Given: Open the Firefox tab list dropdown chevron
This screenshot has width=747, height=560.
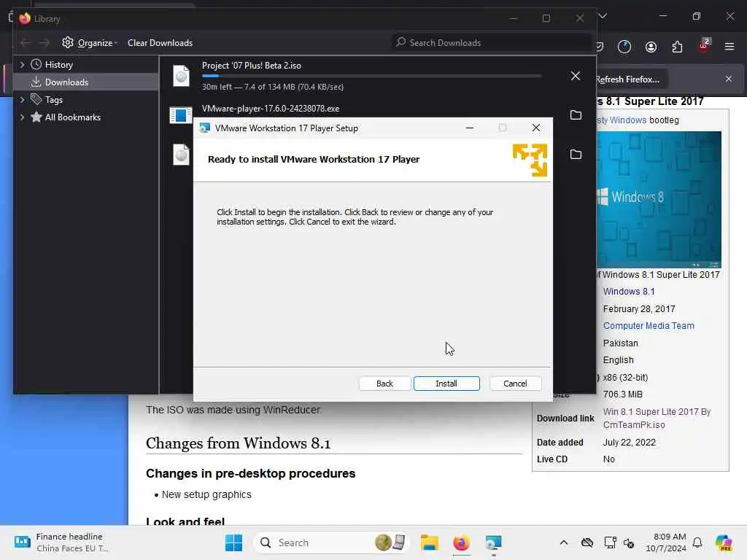Looking at the screenshot, I should pyautogui.click(x=603, y=16).
